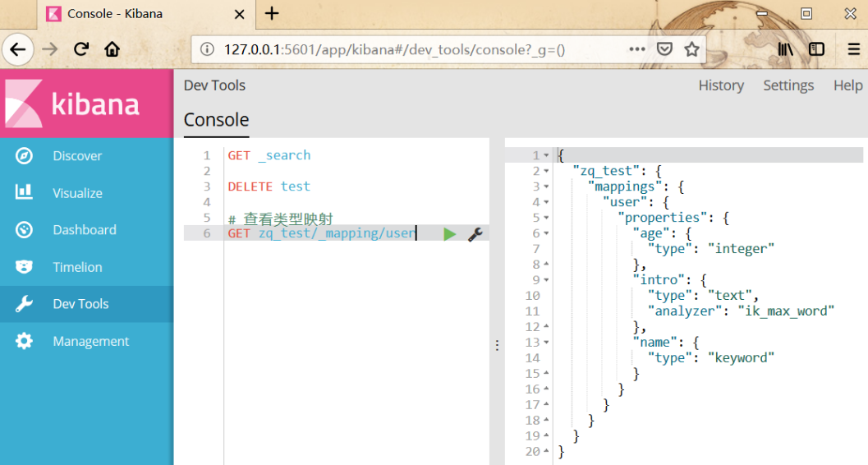Collapse "intro" block at line 9

pos(546,280)
